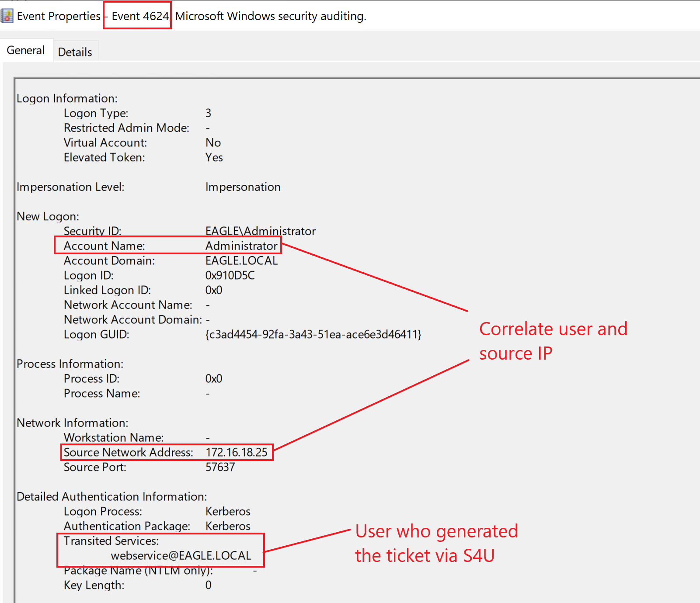Click the Source Network Address value 172.16.18.25
The image size is (700, 603).
(x=237, y=452)
